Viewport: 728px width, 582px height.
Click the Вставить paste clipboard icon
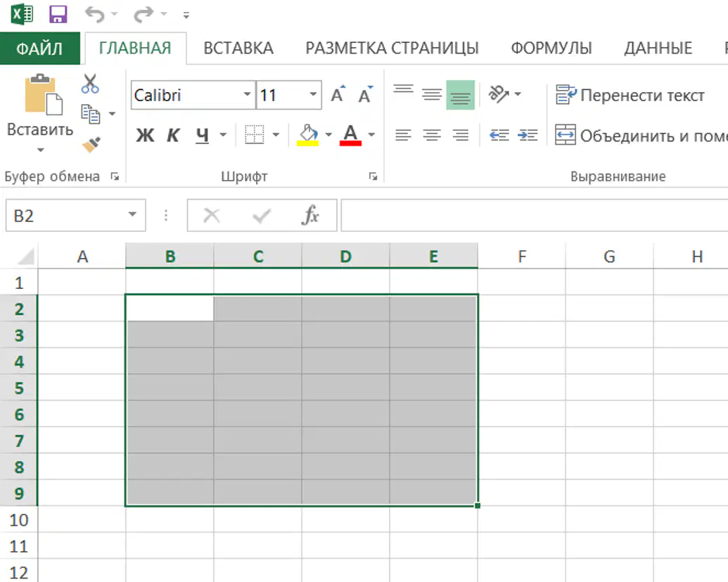click(43, 95)
